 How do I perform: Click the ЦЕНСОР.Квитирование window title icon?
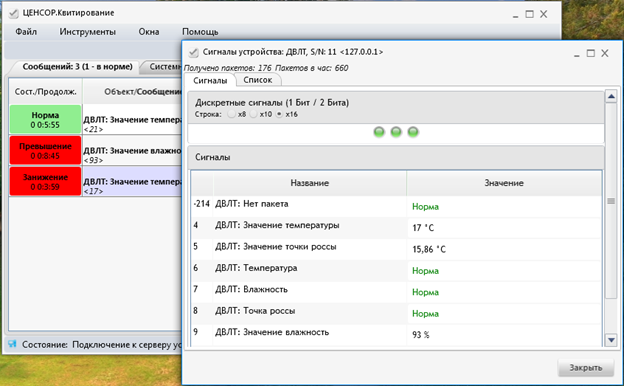(13, 13)
